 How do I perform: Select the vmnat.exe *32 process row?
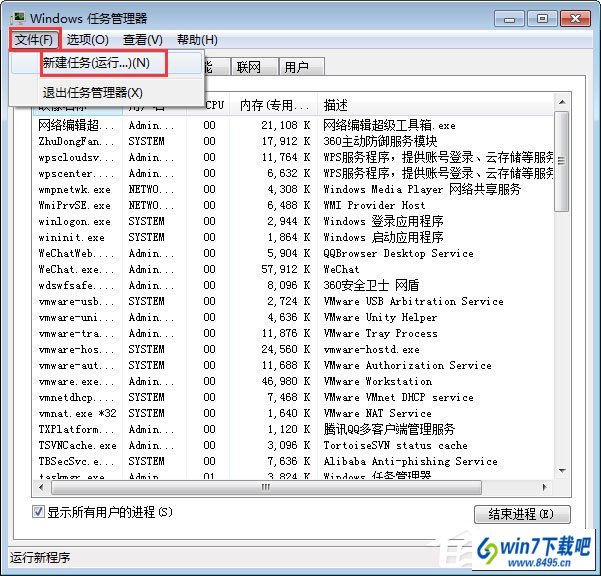point(293,414)
